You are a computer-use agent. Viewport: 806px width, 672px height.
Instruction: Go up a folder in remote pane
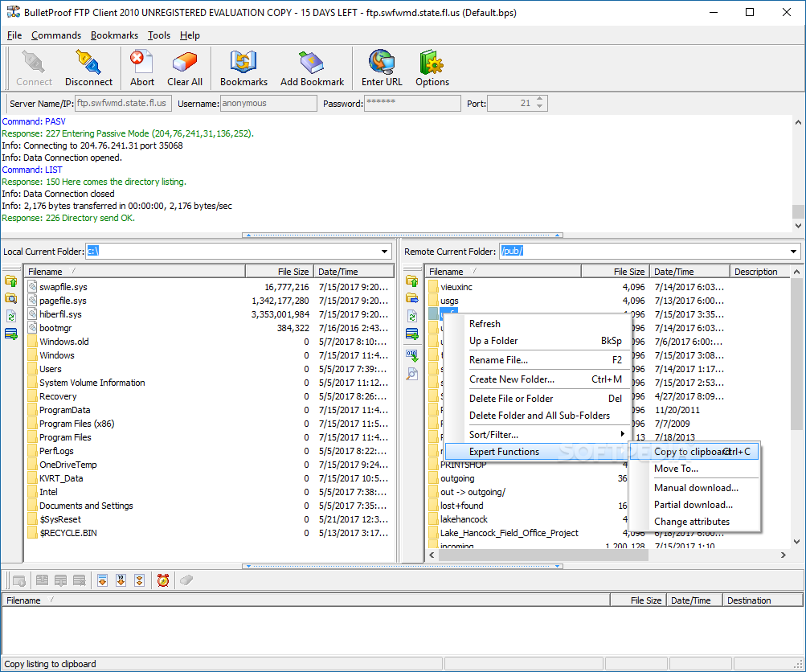(x=411, y=281)
